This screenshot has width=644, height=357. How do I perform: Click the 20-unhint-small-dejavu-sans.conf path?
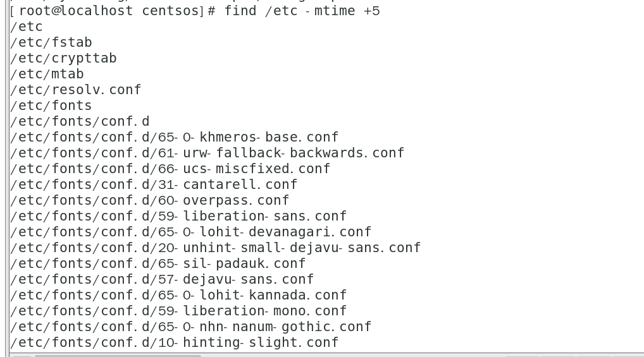(x=216, y=248)
